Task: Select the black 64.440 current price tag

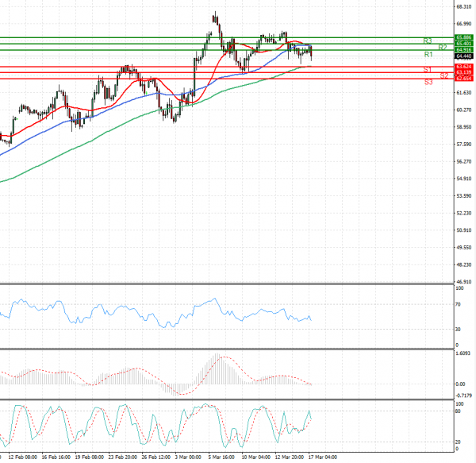Action: tap(464, 56)
